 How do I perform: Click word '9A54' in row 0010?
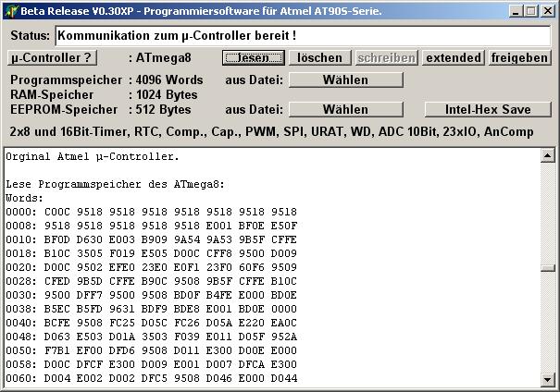click(187, 239)
